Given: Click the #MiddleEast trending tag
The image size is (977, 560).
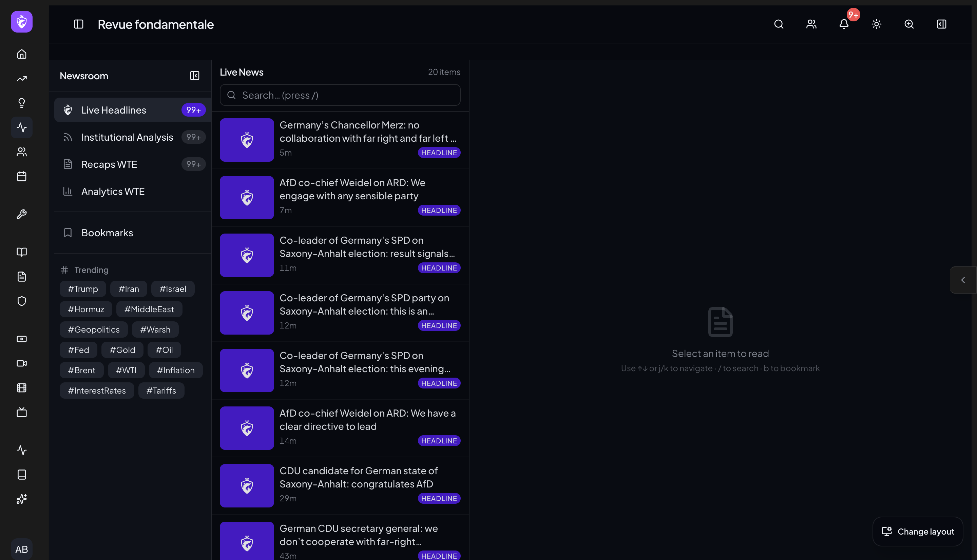Looking at the screenshot, I should pos(149,309).
